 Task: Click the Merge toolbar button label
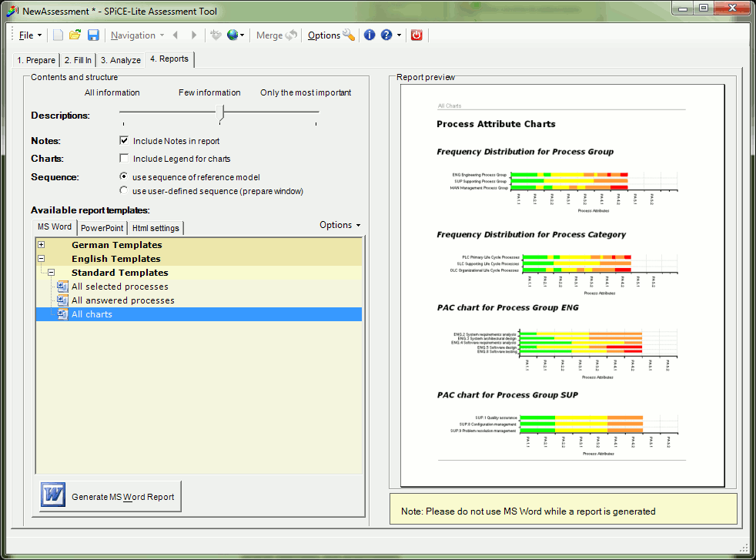pos(269,35)
